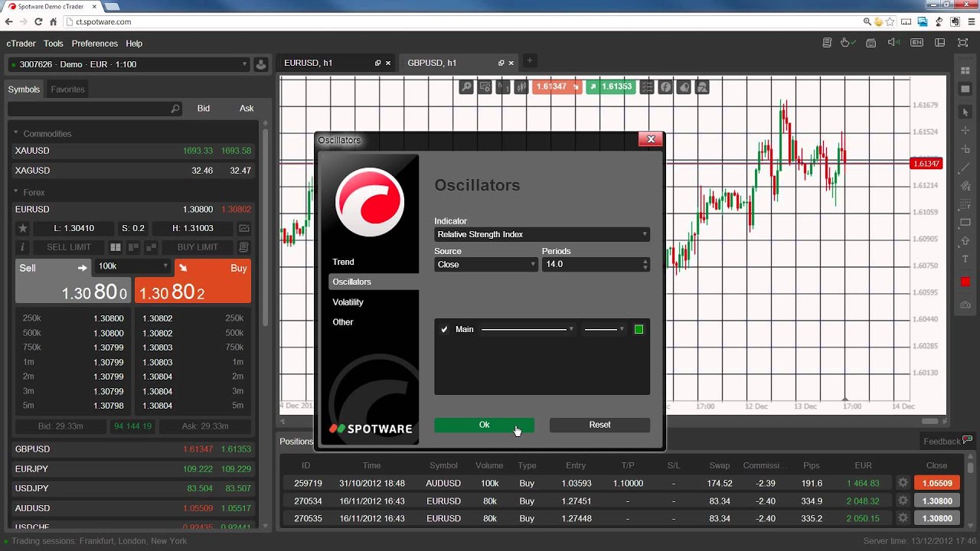Select the crosshair tool in the right toolbar
Viewport: 980px width, 551px height.
click(x=965, y=131)
